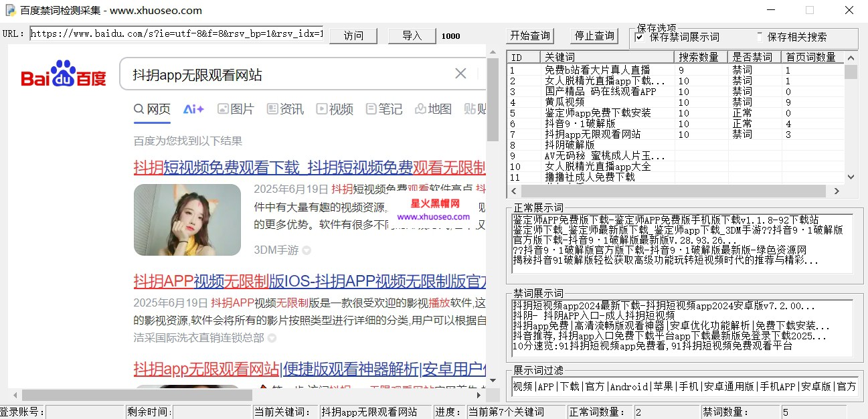This screenshot has height=419, width=868.
Task: Click the table's vertical scrollbar up arrow
Action: tap(851, 58)
